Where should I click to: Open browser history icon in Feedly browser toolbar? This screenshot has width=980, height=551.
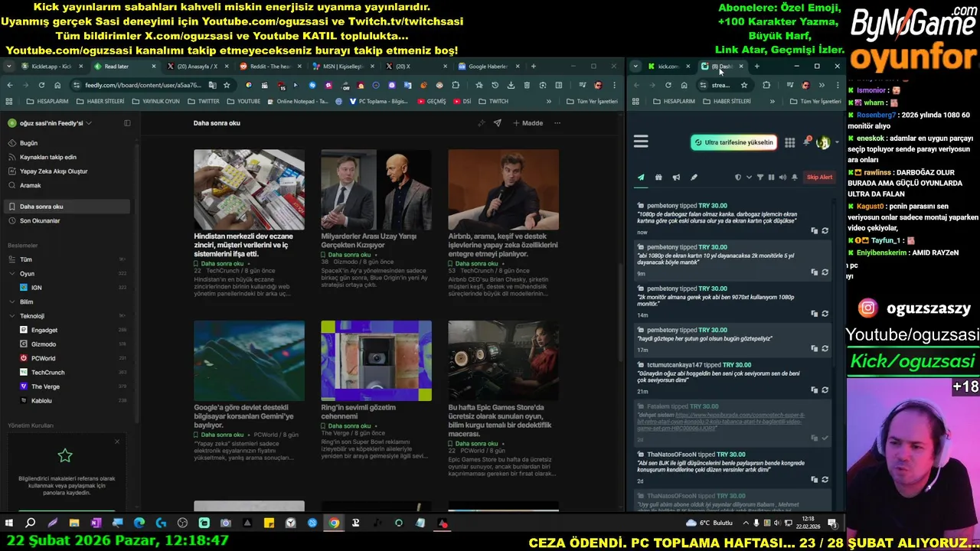[495, 85]
